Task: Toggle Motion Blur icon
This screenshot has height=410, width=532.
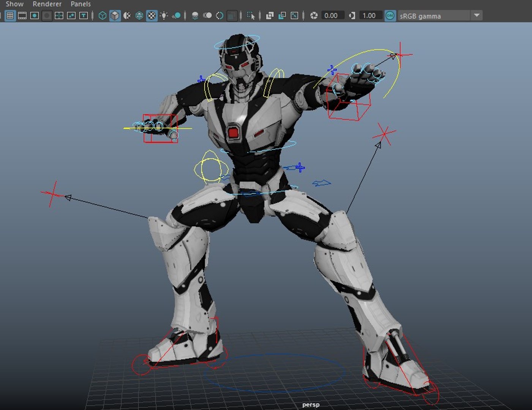Action: click(207, 16)
